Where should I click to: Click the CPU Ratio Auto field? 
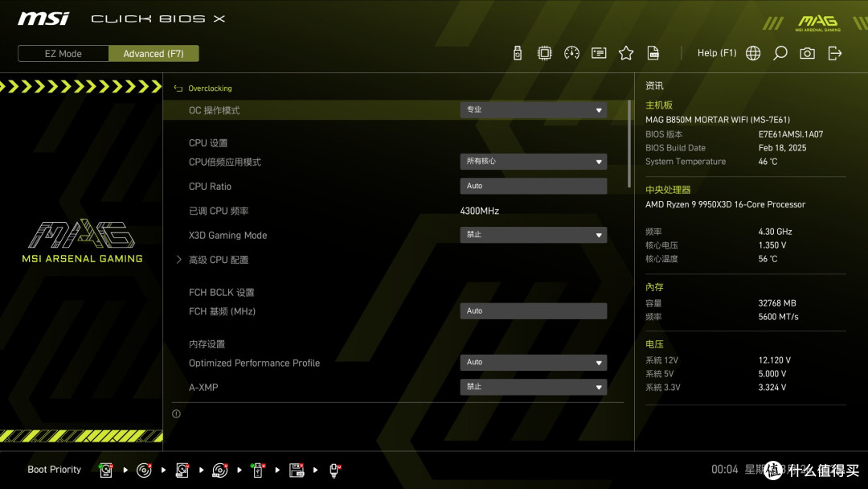(533, 186)
